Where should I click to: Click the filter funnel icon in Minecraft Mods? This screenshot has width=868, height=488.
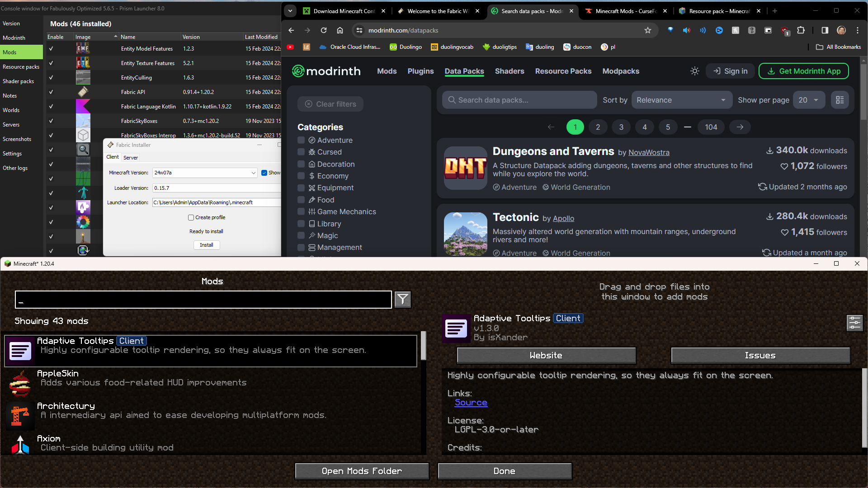pyautogui.click(x=402, y=300)
